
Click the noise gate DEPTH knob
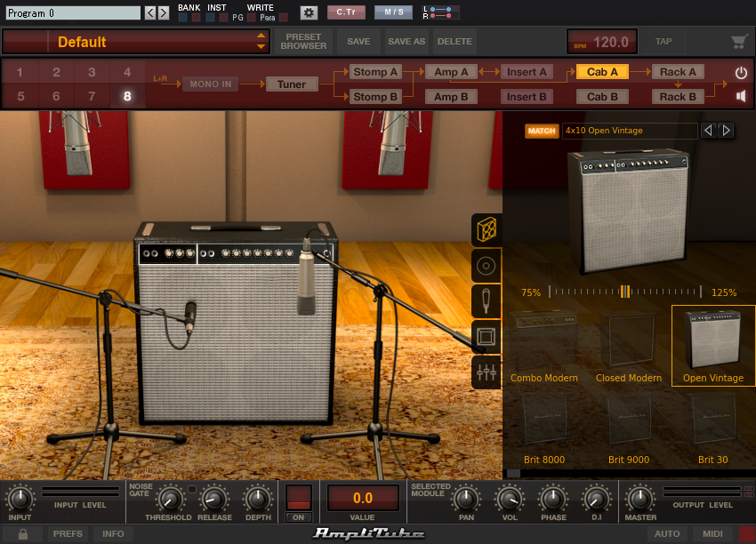click(258, 499)
